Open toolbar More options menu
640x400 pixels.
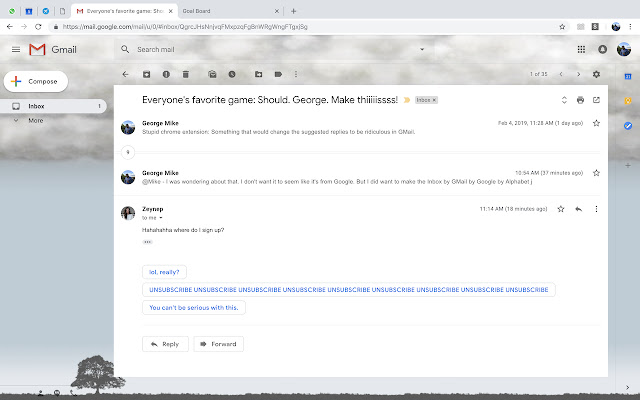[296, 74]
